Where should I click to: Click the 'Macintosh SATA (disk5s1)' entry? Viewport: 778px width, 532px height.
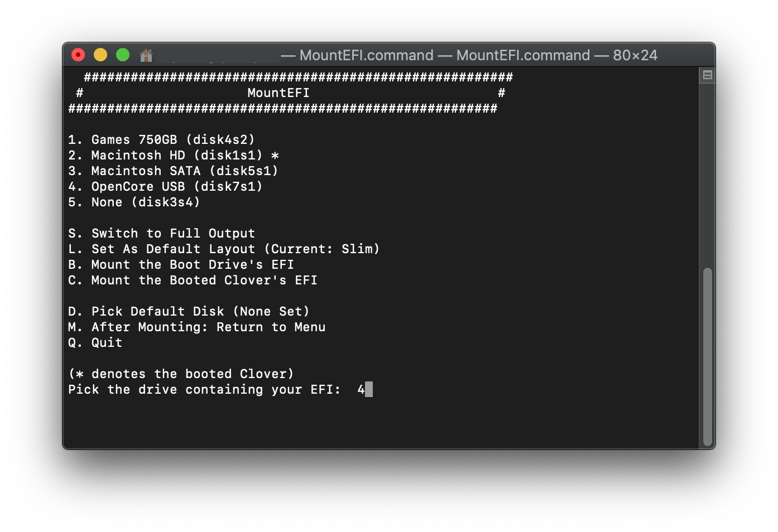[x=173, y=171]
